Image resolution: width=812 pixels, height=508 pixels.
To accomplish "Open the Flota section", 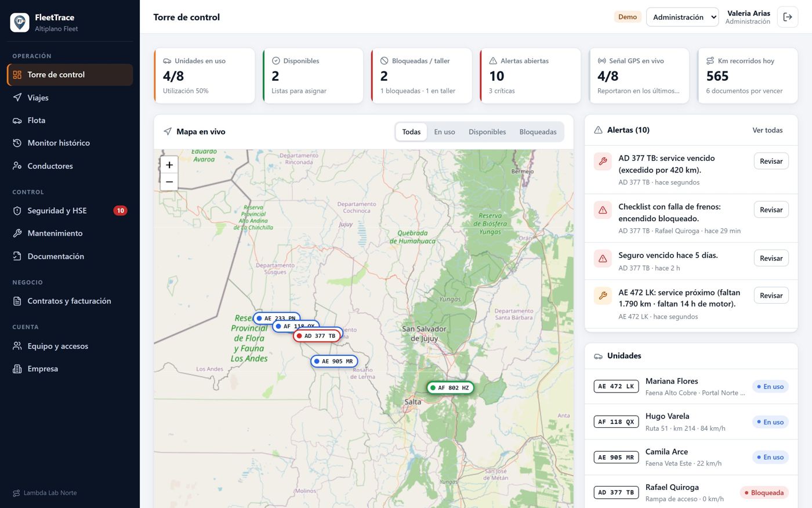I will 70,120.
